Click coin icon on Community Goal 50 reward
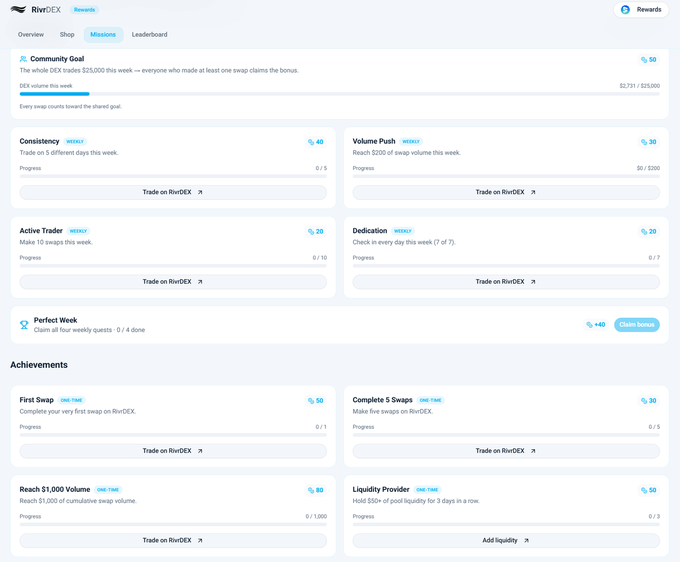 (644, 60)
